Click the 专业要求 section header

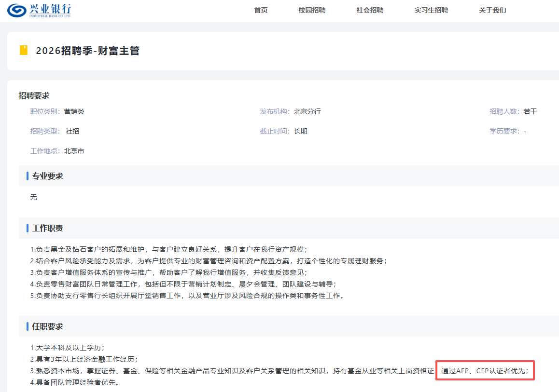click(x=47, y=176)
